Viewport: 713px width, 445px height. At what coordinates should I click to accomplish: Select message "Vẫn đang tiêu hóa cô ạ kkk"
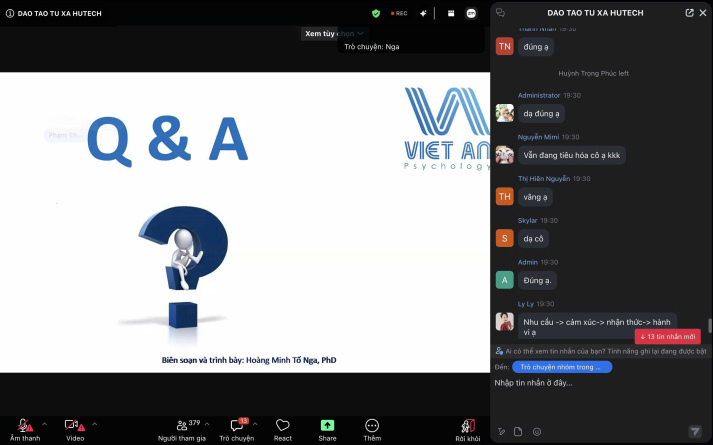[572, 155]
